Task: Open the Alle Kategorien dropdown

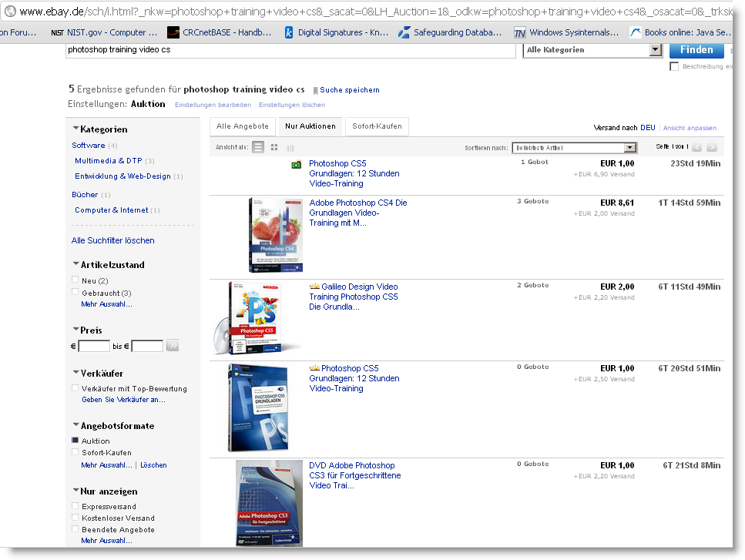Action: click(592, 50)
